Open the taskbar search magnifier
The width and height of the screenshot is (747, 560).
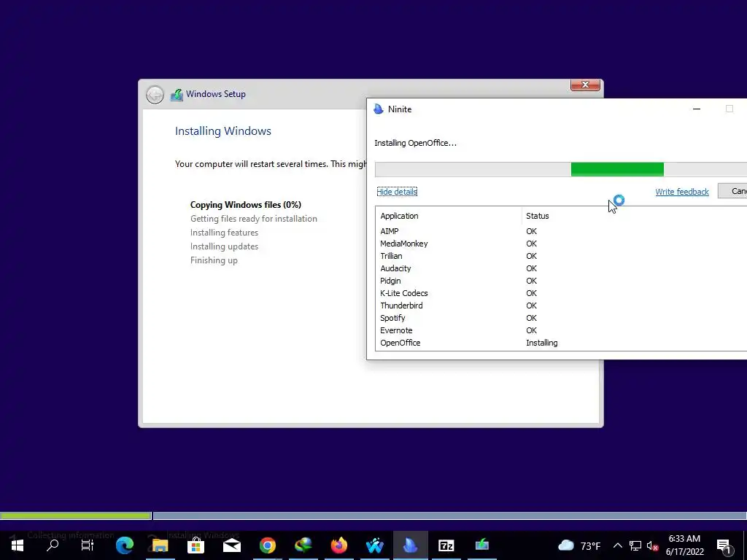pos(53,545)
